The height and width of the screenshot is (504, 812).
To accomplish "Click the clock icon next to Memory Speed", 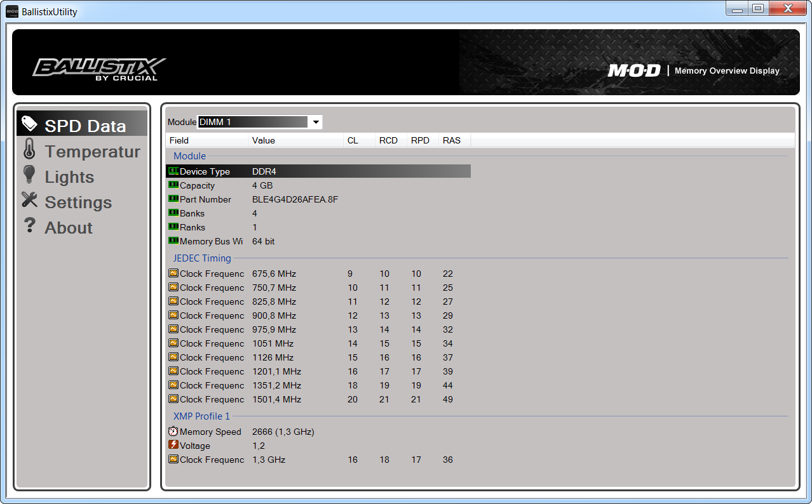I will (x=173, y=431).
